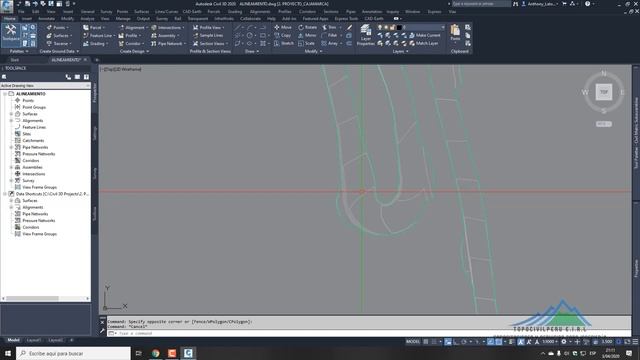640x360 pixels.
Task: Click the Points creation tool
Action: [57, 27]
